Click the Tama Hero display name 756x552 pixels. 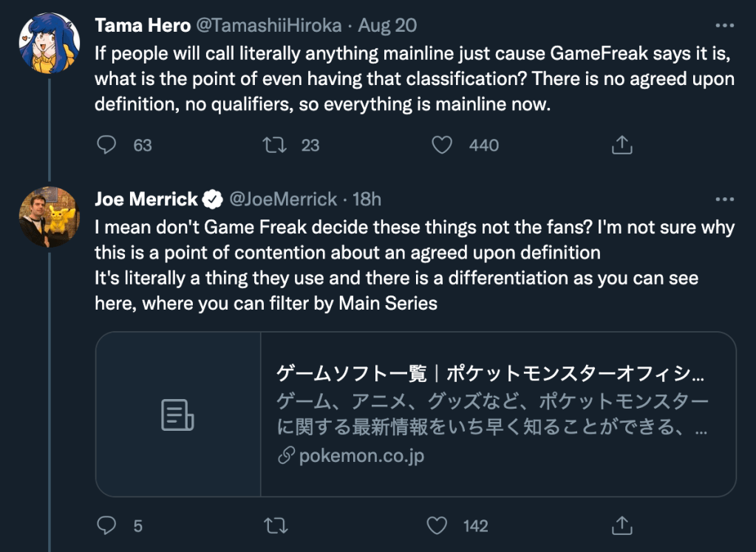(x=142, y=26)
